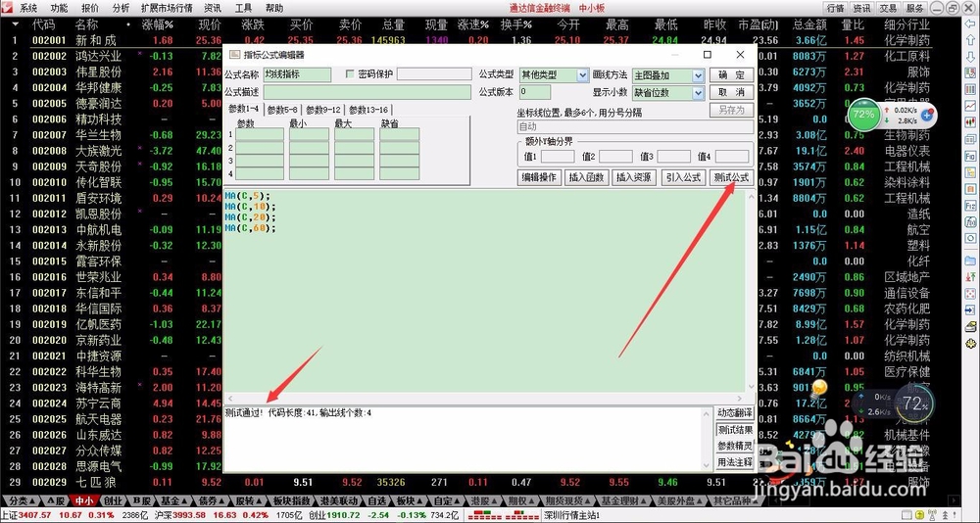The width and height of the screenshot is (980, 523).
Task: Open the candlestick chart sidebar icon
Action: (x=970, y=121)
